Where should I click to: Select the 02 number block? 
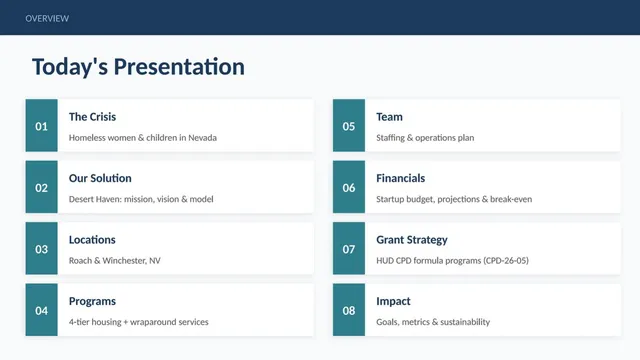pos(42,187)
